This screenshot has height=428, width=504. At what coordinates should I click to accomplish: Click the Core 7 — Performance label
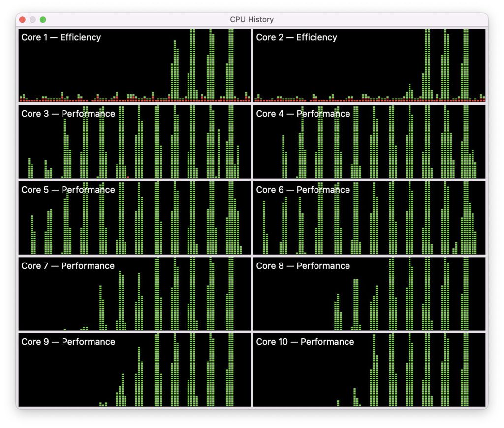click(x=68, y=266)
